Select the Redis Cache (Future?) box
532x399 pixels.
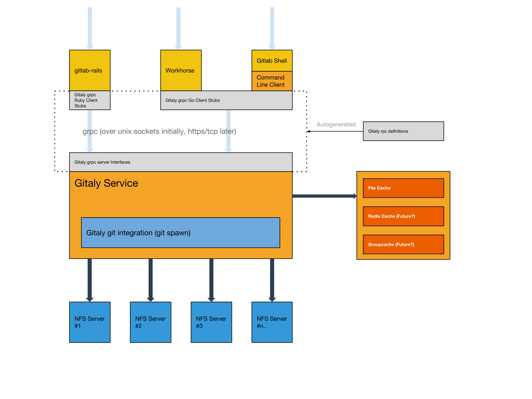tap(403, 216)
